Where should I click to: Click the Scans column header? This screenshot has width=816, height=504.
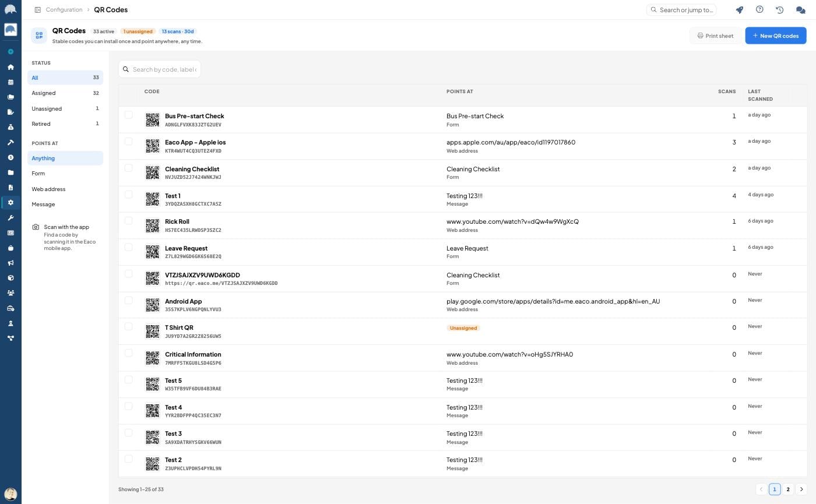[x=727, y=91]
